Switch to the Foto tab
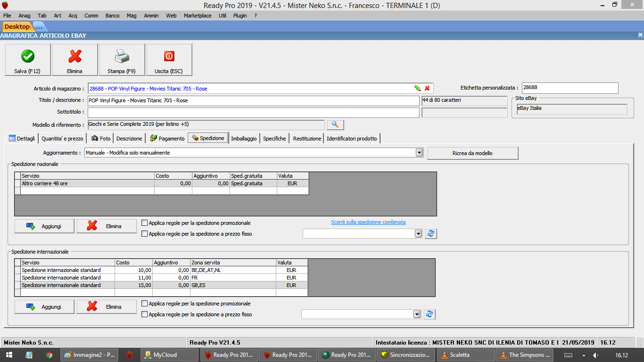This screenshot has width=644, height=362. [x=101, y=138]
